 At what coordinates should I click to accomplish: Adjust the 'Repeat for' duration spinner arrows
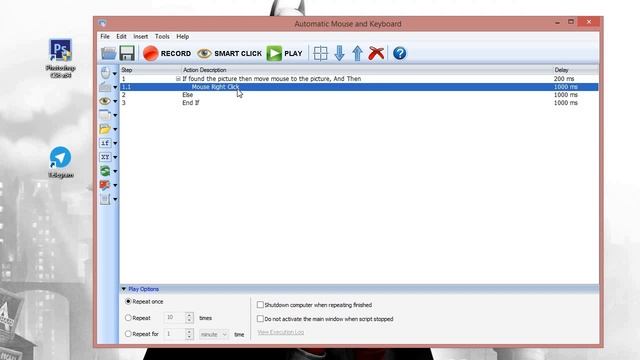coord(189,334)
